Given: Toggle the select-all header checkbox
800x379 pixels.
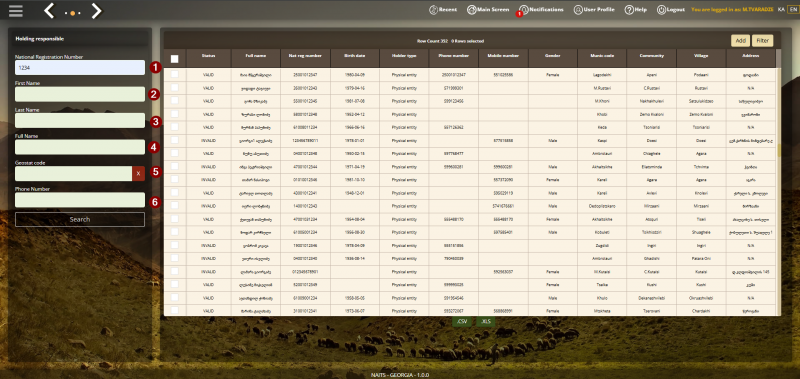Looking at the screenshot, I should click(174, 59).
